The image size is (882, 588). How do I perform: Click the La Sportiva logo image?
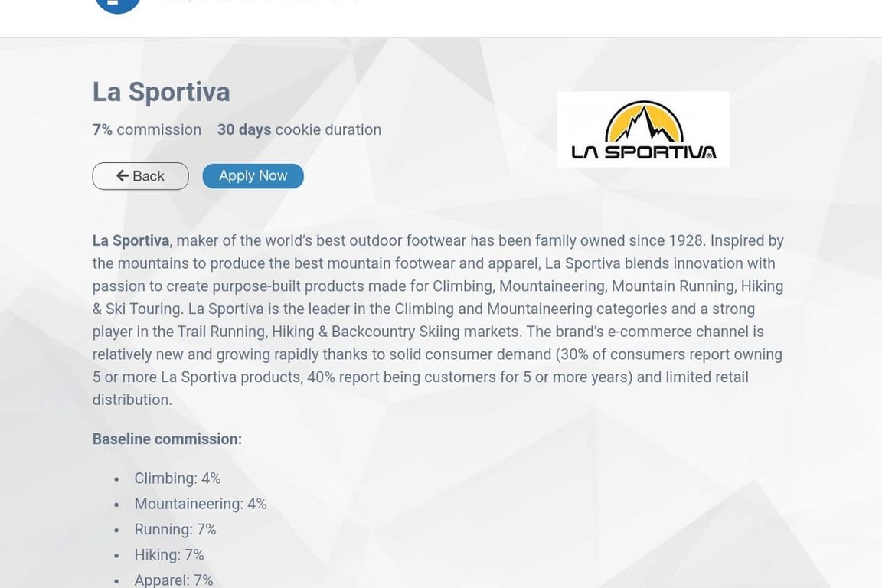[643, 129]
